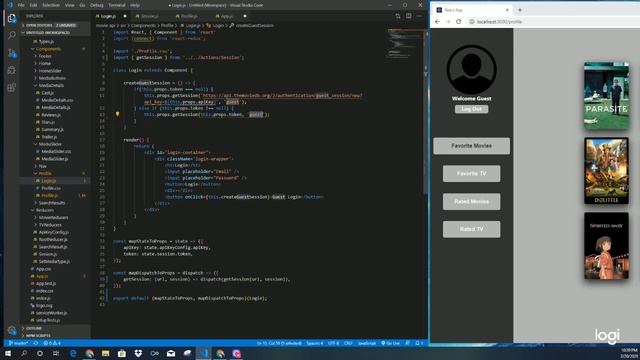Open Trailer.js in the file tree
Image resolution: width=640 pixels, height=360 pixels.
pos(46,137)
